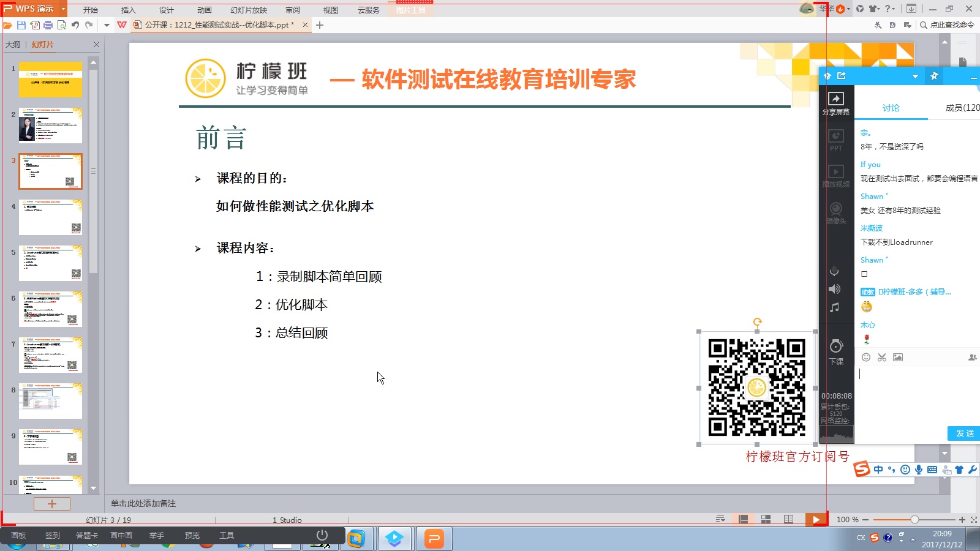Click the music note icon in the sidebar

(x=834, y=308)
